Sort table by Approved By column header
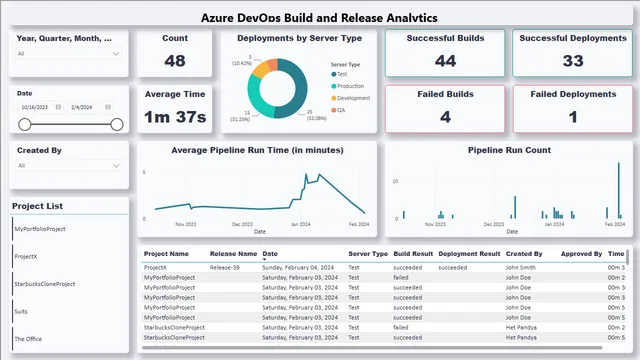Image resolution: width=640 pixels, height=360 pixels. click(x=581, y=253)
